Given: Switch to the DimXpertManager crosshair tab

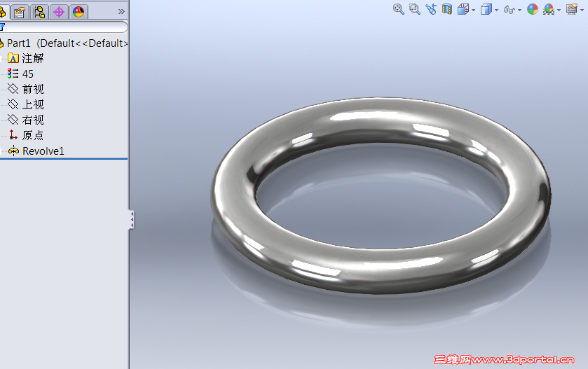Looking at the screenshot, I should coord(59,12).
